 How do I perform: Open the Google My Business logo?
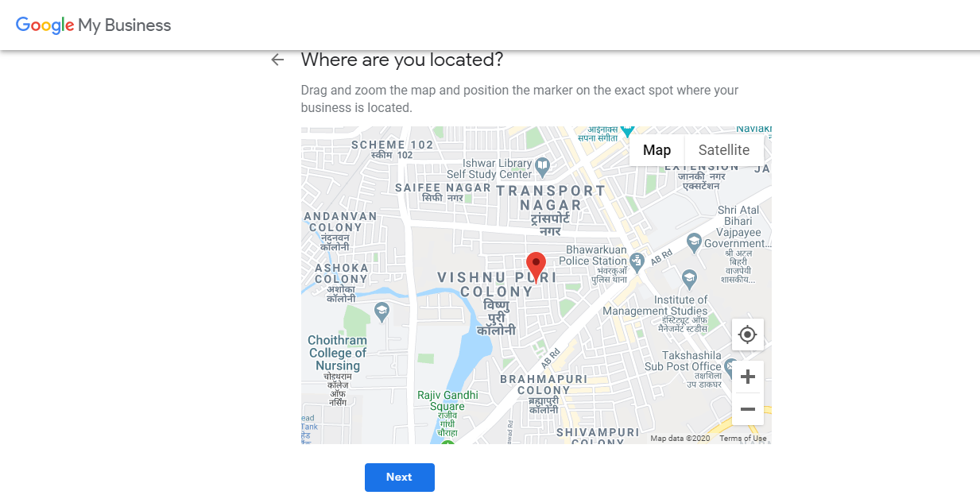tap(94, 25)
